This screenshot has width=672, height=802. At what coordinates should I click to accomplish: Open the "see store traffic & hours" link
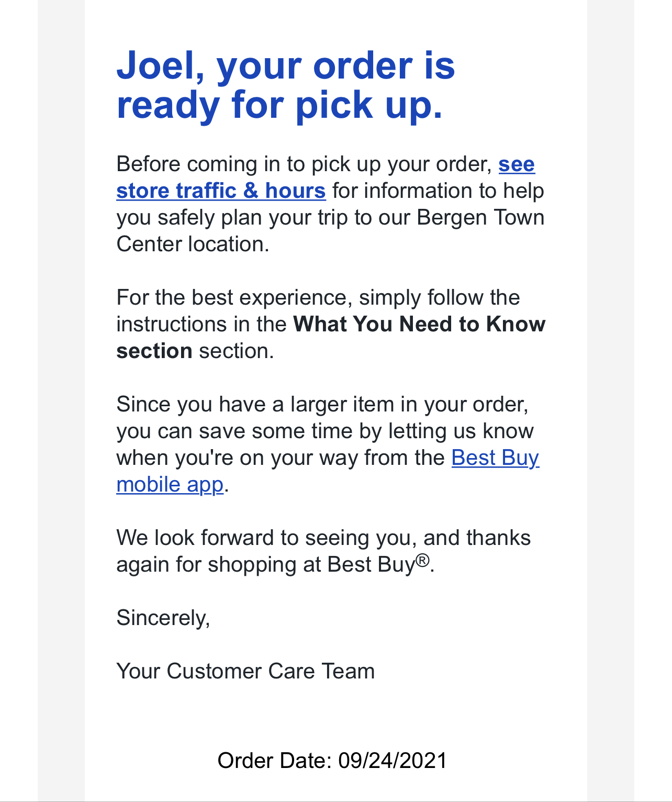[221, 191]
